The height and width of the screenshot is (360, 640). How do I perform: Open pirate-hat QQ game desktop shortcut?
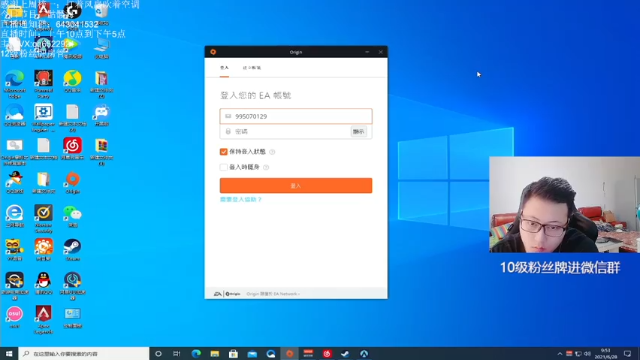[15, 182]
